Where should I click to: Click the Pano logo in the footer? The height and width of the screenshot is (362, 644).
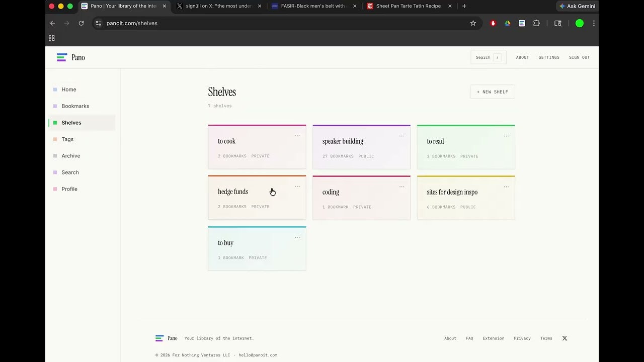[167, 338]
